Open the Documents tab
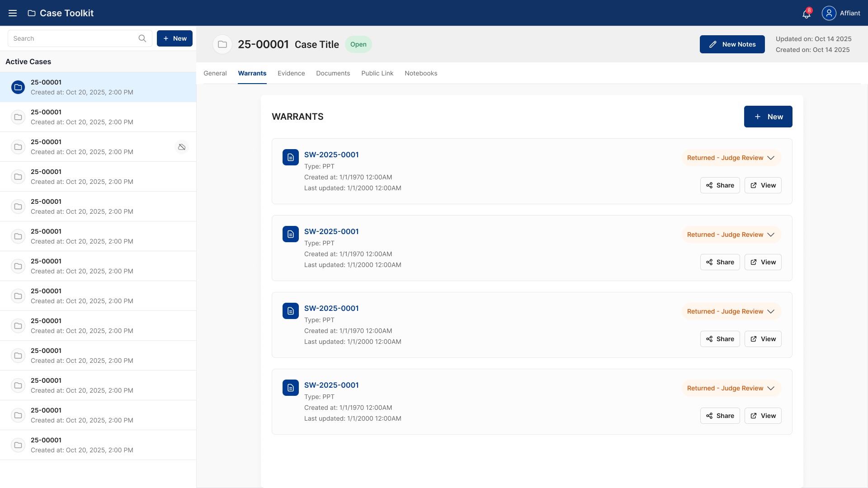Viewport: 868px width, 488px height. (333, 73)
